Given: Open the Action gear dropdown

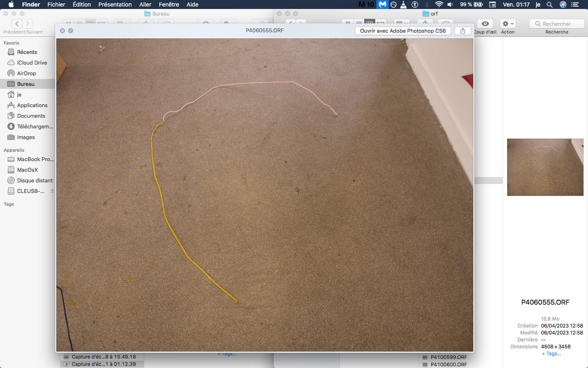Looking at the screenshot, I should (x=508, y=24).
